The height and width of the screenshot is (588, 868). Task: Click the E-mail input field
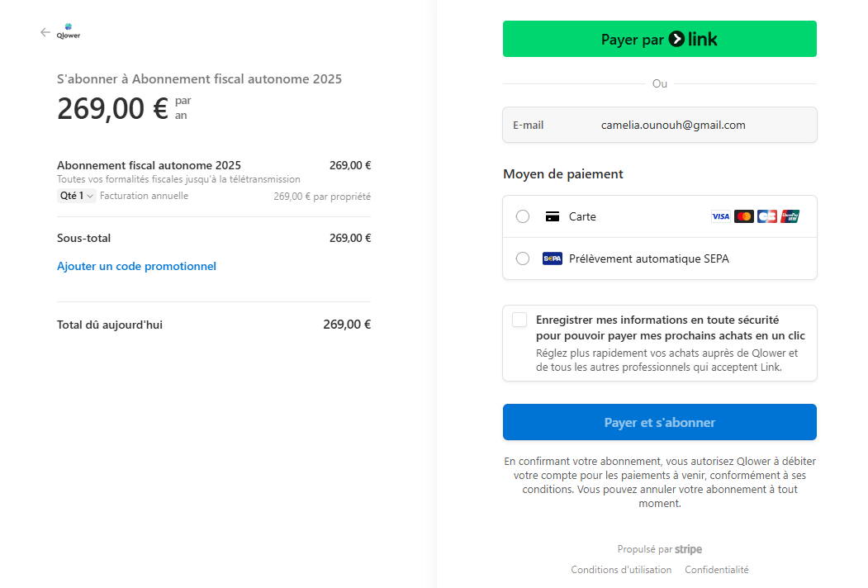(x=659, y=126)
